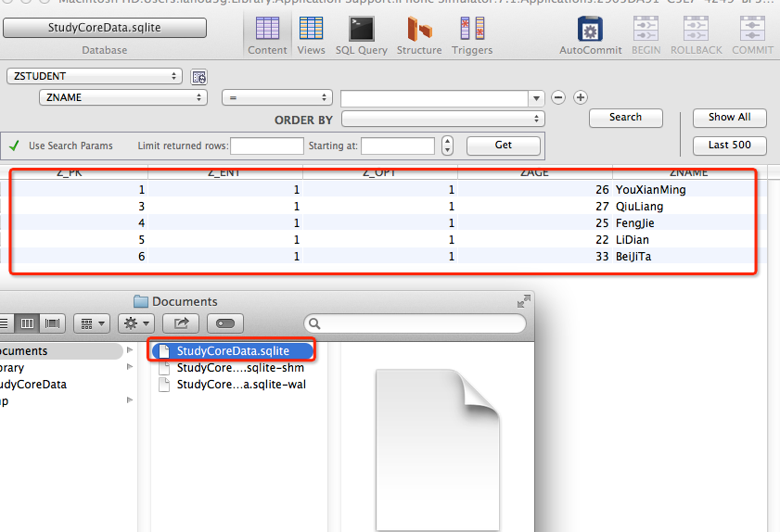Screen dimensions: 780x532
Task: Add search criterion with plus button
Action: 580,97
